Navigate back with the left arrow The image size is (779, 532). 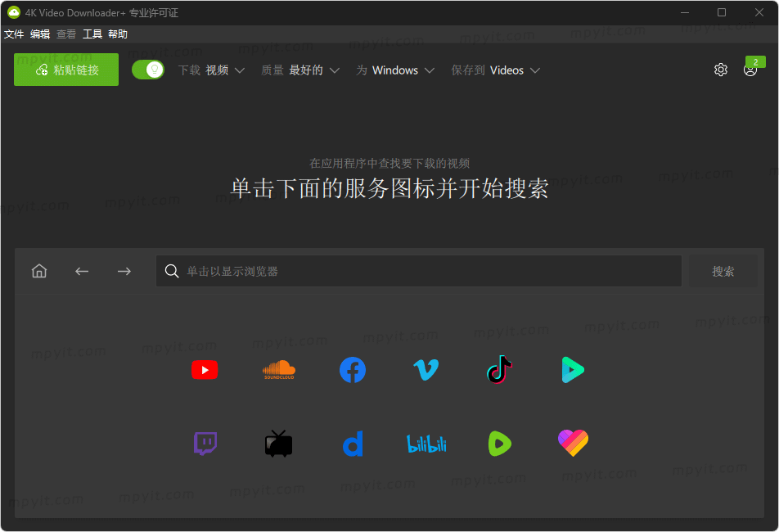coord(82,271)
